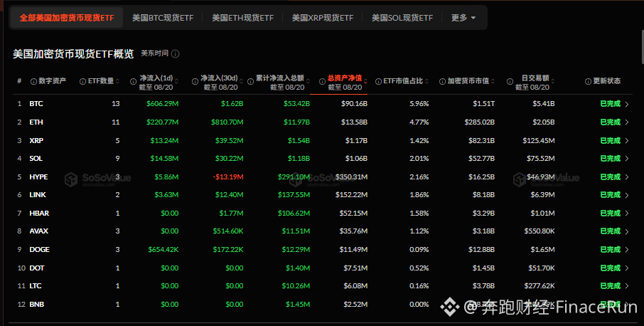Click the 美国加密货币现货ETF概览 heading

click(73, 54)
